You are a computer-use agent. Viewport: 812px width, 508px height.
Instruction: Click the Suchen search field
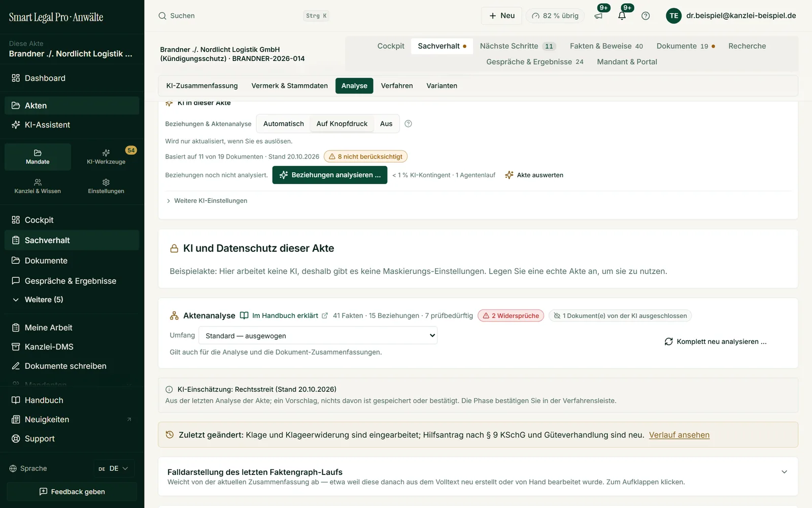click(x=244, y=16)
